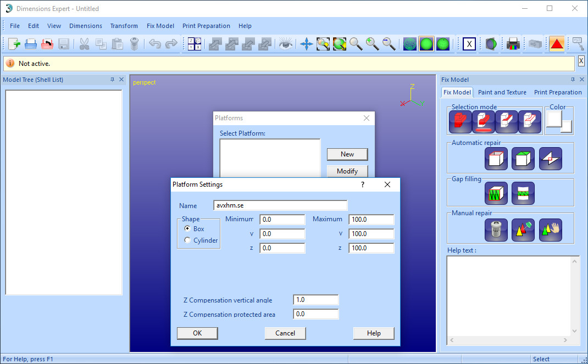Open the File menu

tap(15, 26)
